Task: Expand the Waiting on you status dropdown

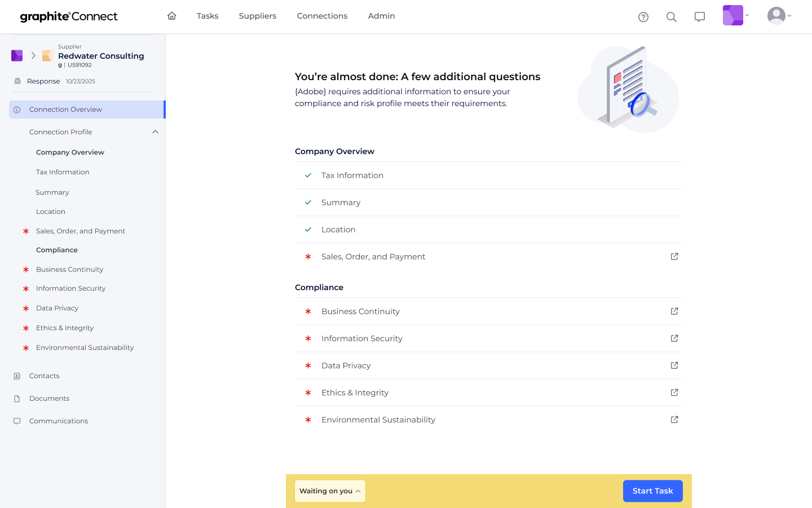Action: pyautogui.click(x=330, y=491)
